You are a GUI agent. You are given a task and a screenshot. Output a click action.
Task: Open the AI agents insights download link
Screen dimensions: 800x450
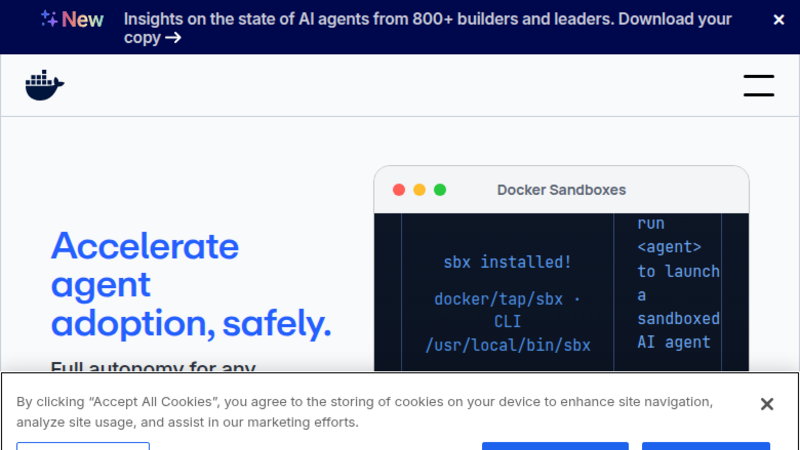[x=428, y=28]
